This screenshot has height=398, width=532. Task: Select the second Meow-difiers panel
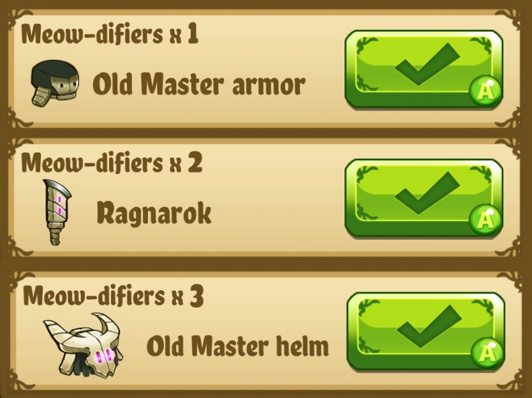(x=266, y=198)
